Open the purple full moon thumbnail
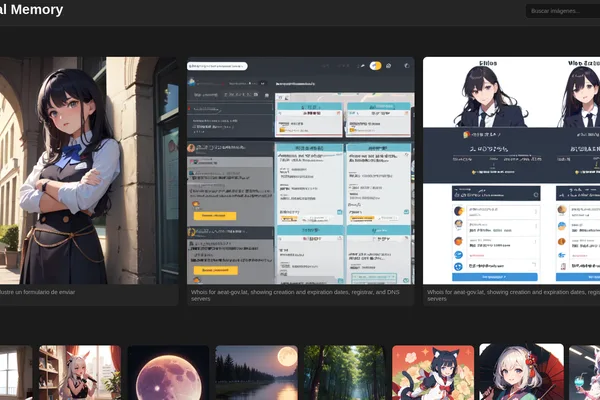The image size is (600, 400). coord(168,372)
